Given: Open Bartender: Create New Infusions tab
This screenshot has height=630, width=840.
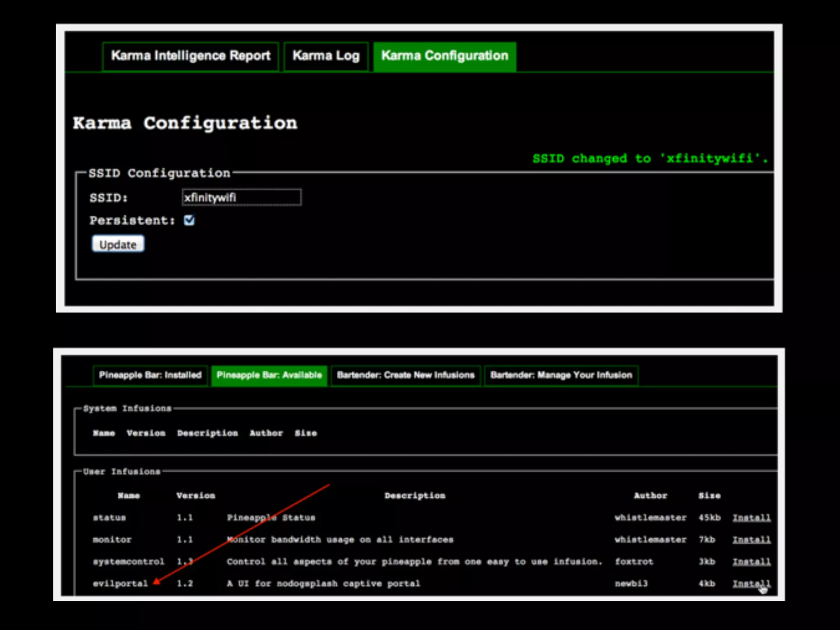Looking at the screenshot, I should point(405,375).
